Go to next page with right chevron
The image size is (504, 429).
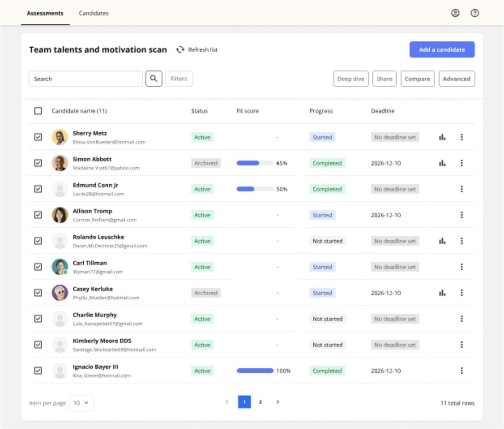tap(278, 402)
